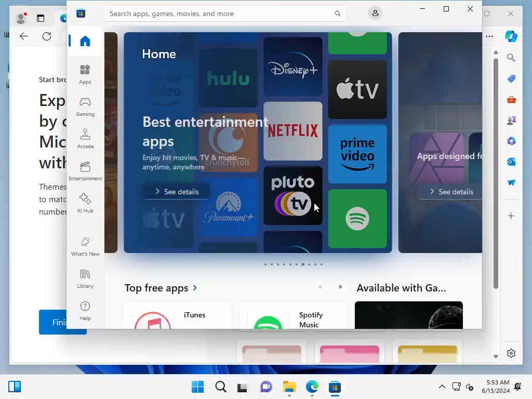
Task: Click the Microsoft Store logo in title bar
Action: coord(81,14)
